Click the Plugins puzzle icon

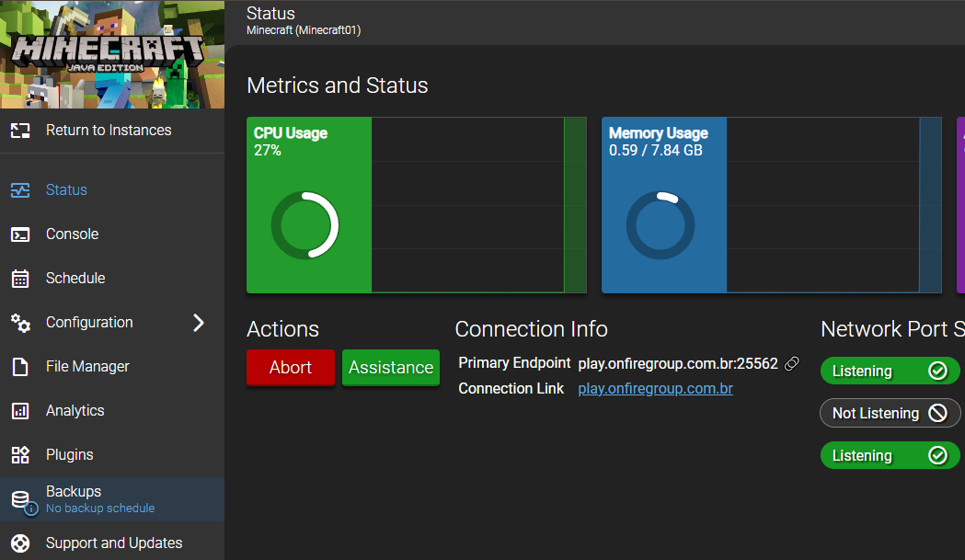click(x=20, y=455)
